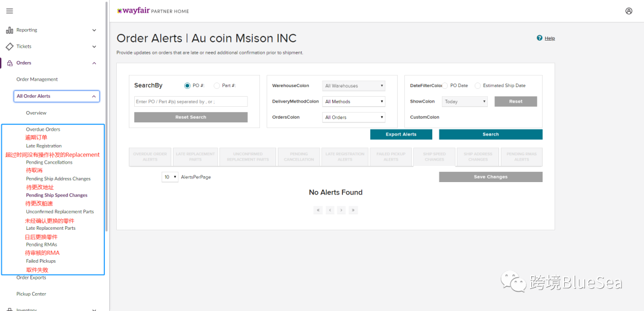Open the Help link

coord(550,38)
